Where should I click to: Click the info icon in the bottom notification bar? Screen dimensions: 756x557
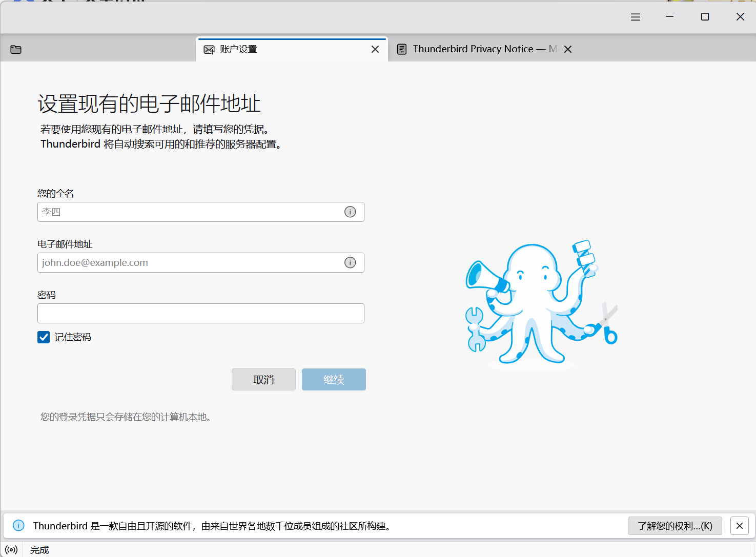pyautogui.click(x=18, y=525)
